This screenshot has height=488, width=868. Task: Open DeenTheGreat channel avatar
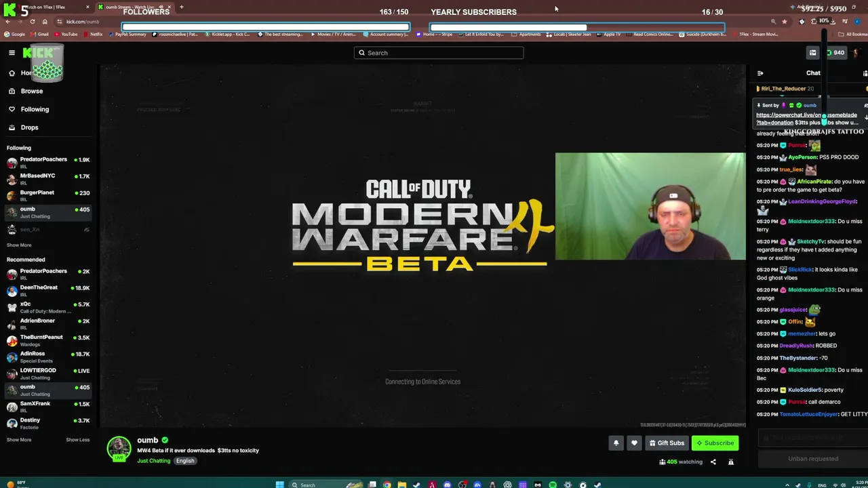[x=12, y=291]
